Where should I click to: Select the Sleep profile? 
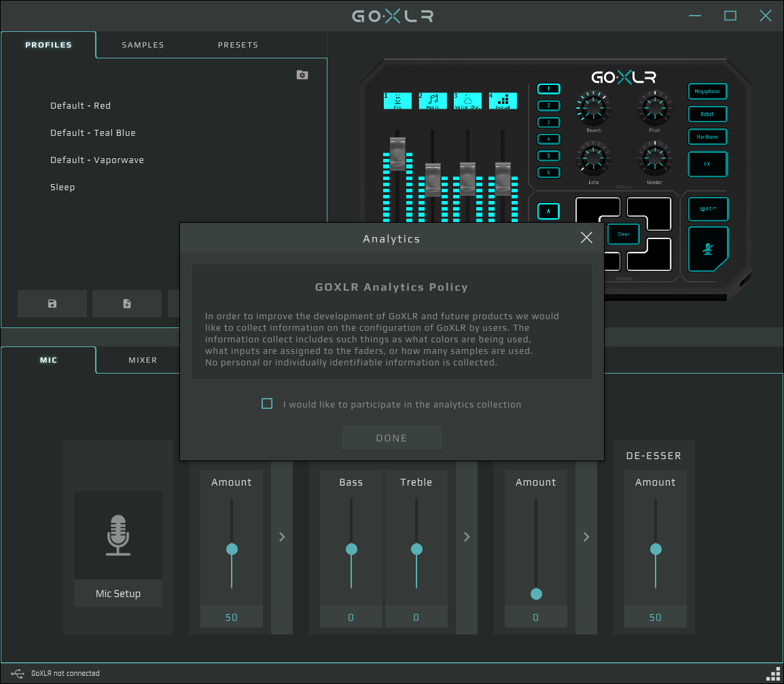[63, 187]
